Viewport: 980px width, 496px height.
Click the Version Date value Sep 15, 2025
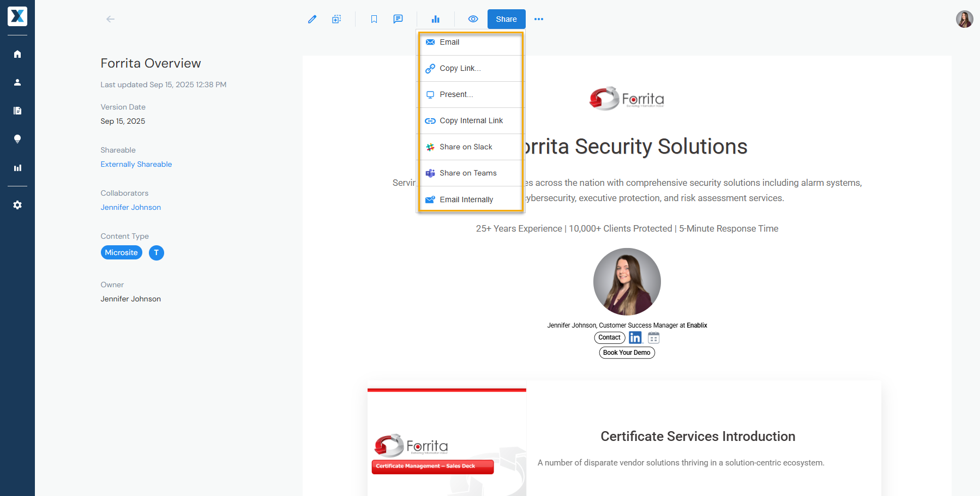(123, 121)
